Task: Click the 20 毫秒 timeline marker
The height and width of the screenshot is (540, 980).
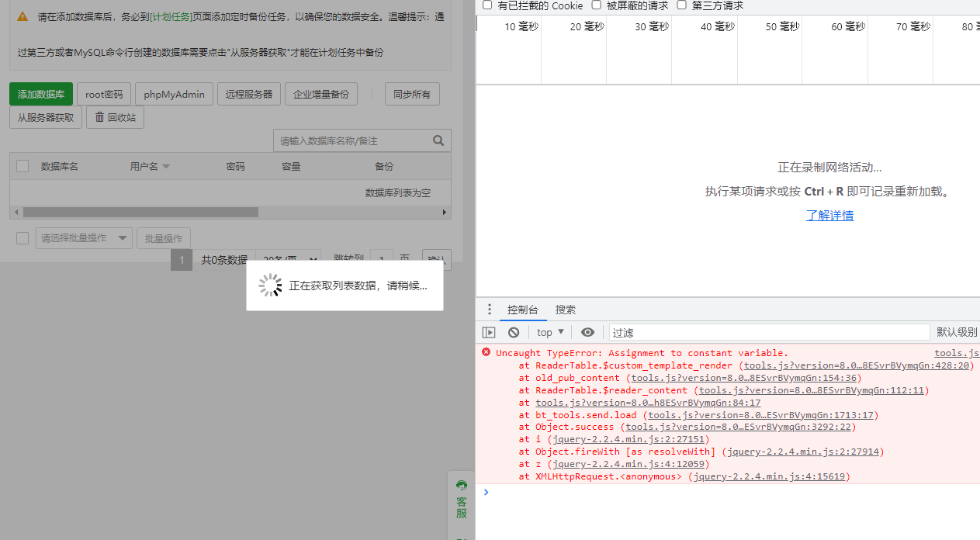Action: coord(587,26)
